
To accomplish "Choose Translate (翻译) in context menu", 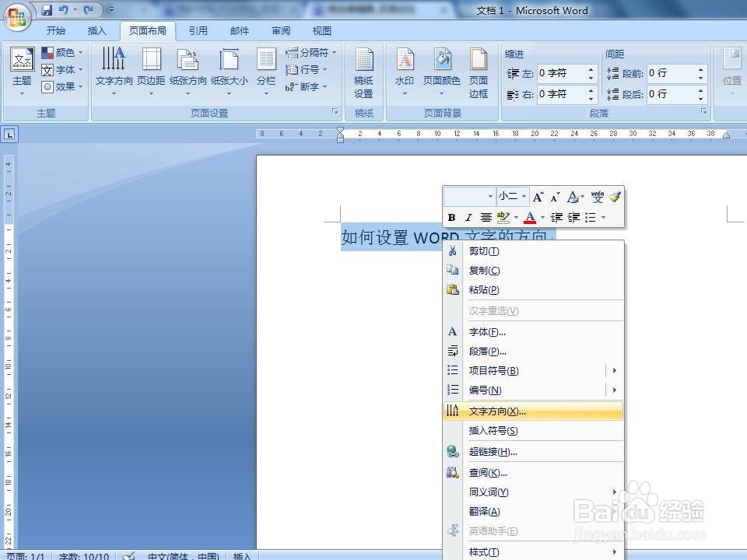I will [x=533, y=512].
